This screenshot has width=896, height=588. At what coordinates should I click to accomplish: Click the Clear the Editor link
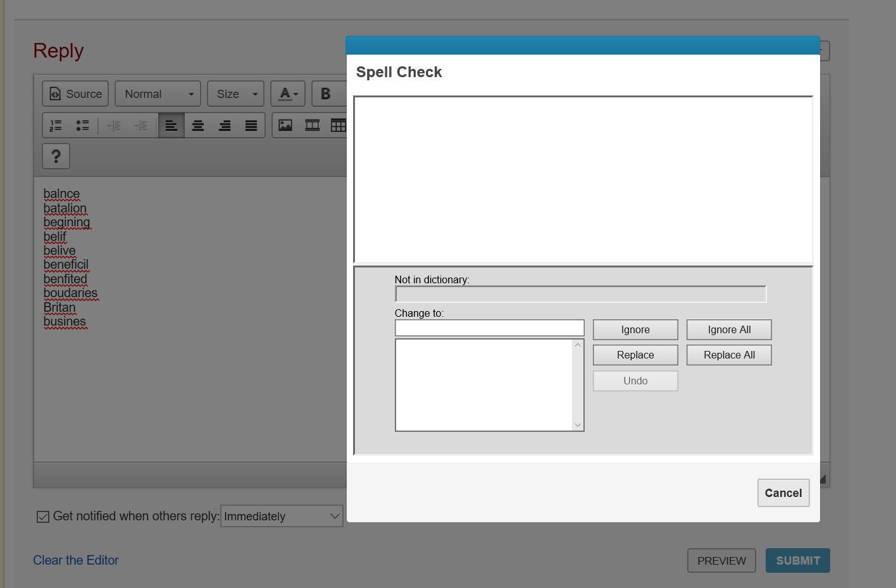coord(76,560)
